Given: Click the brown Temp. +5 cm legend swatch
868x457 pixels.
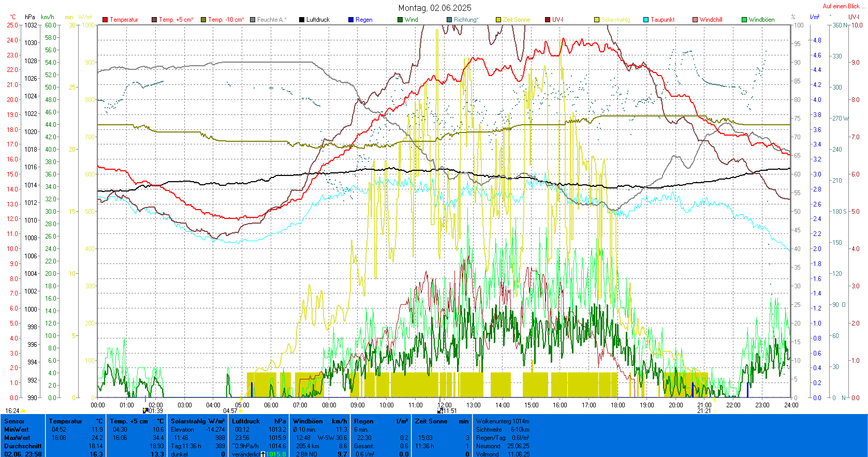Looking at the screenshot, I should (x=154, y=20).
